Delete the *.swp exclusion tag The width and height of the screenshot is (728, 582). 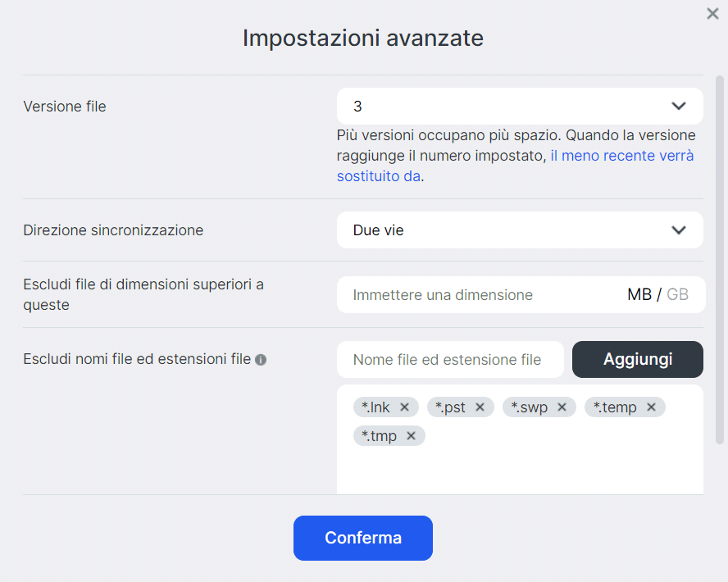coord(562,407)
